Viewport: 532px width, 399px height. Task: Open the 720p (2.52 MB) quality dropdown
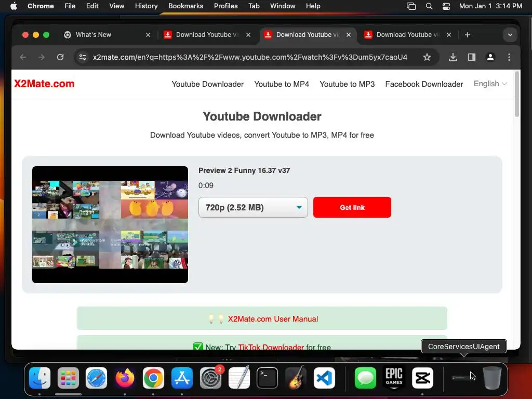[253, 207]
